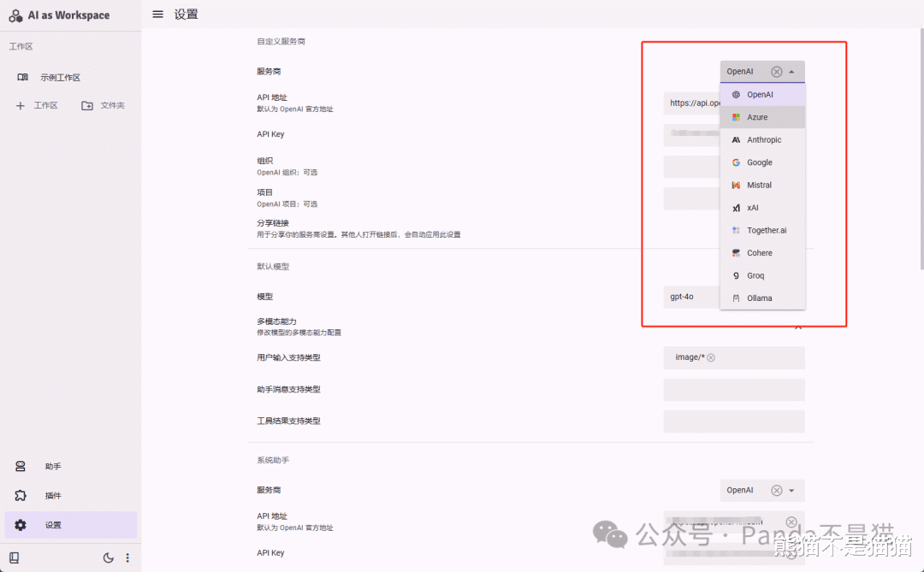Click the 项目 project input field
The width and height of the screenshot is (924, 572).
(692, 198)
